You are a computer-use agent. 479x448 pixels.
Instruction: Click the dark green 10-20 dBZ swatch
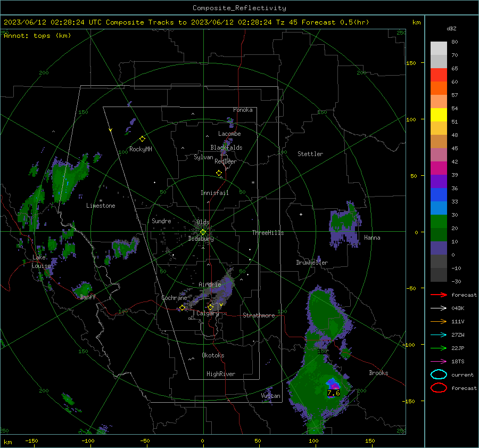pyautogui.click(x=439, y=235)
